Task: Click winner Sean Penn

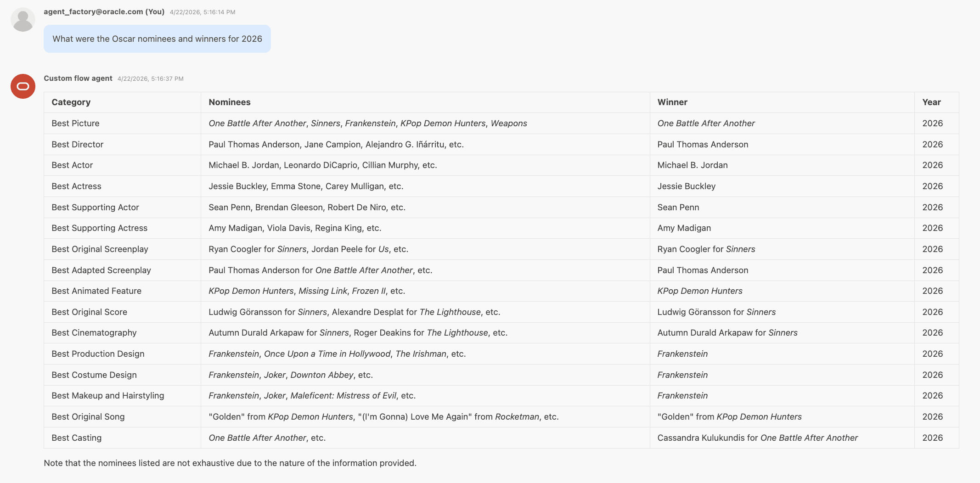Action: pyautogui.click(x=782, y=208)
